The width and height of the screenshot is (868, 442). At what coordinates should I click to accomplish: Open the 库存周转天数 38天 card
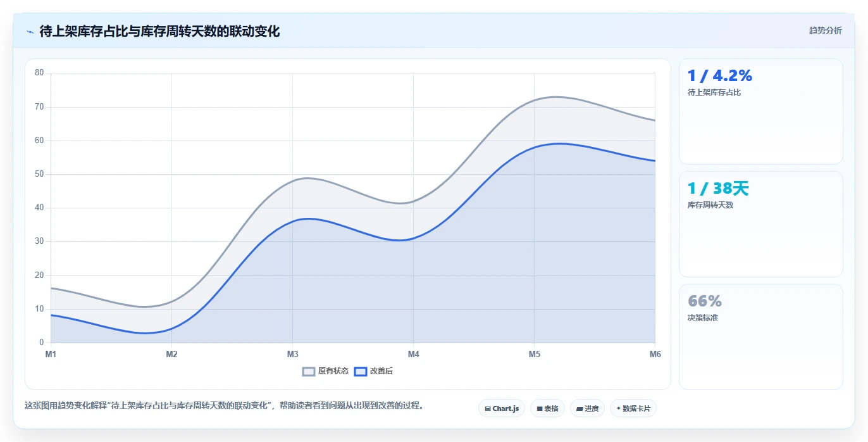coord(760,224)
